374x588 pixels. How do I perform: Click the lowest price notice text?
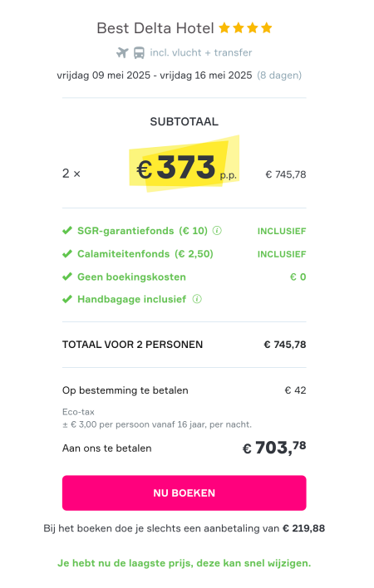pos(185,563)
